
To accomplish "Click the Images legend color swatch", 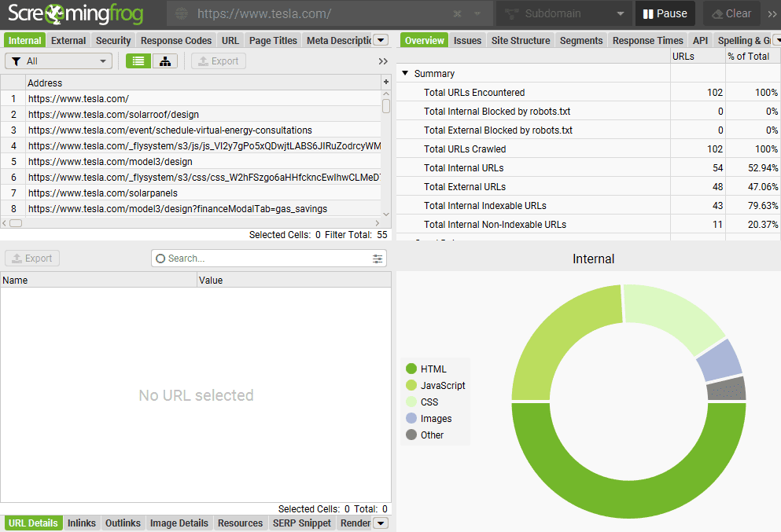I will click(411, 419).
